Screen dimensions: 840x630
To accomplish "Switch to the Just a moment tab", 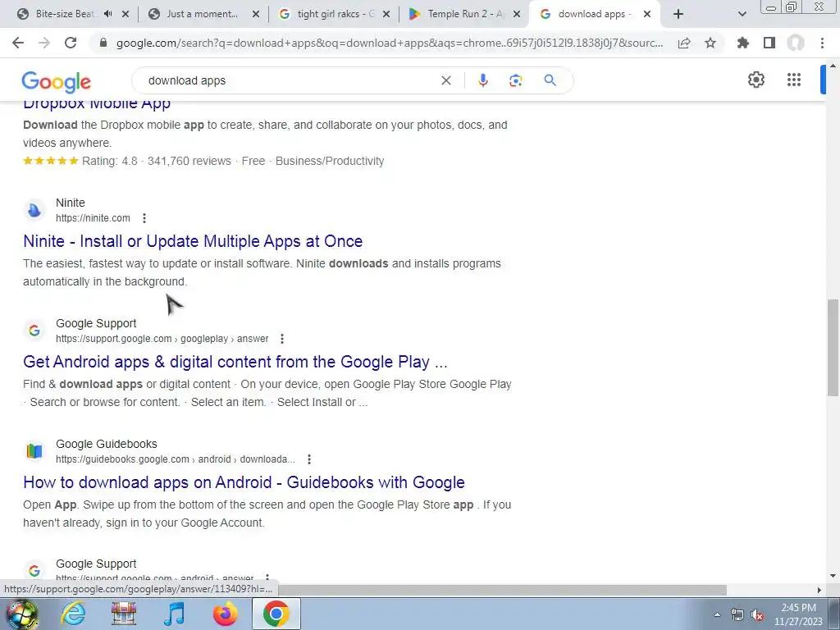I will coord(202,14).
